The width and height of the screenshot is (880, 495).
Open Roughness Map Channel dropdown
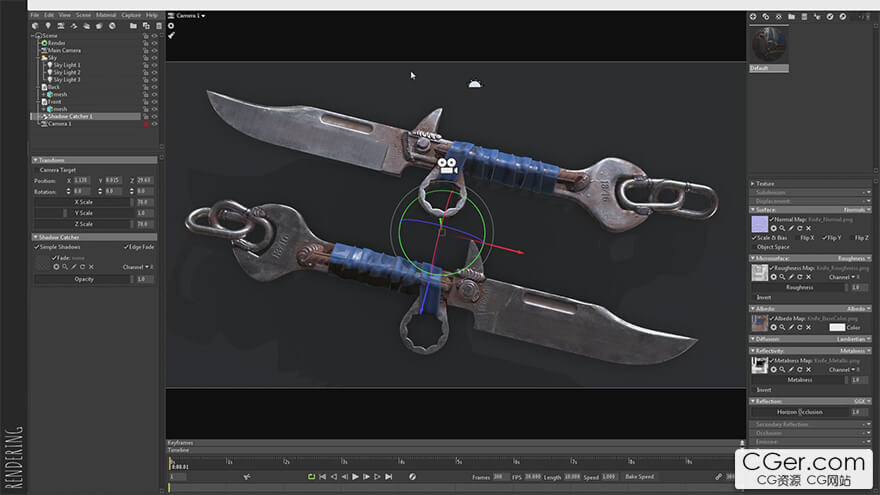[x=844, y=277]
